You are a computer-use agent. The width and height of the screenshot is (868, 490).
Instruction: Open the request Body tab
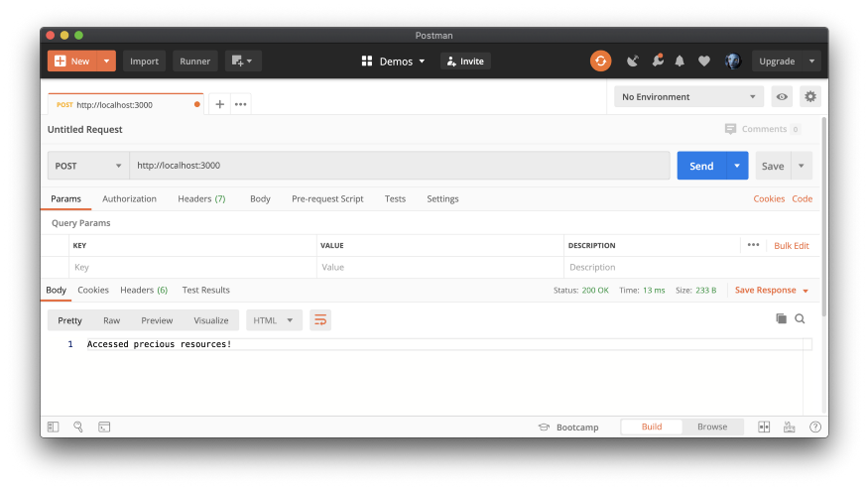(x=260, y=198)
